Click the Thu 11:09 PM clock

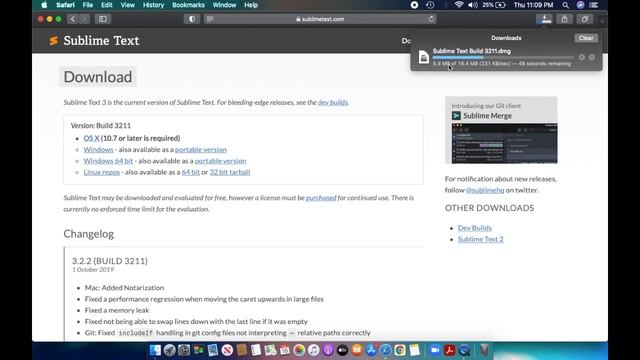pyautogui.click(x=533, y=5)
